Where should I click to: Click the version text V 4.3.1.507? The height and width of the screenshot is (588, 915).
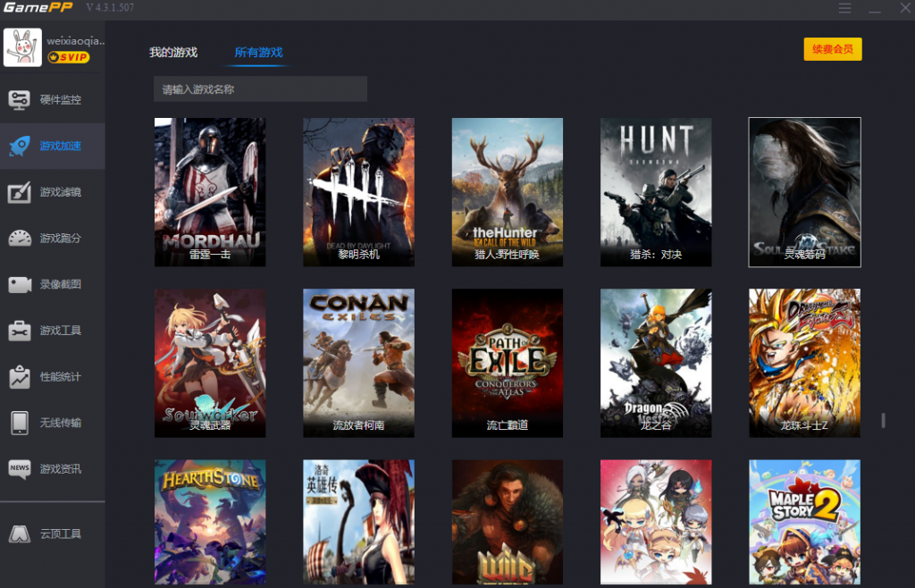coord(110,7)
